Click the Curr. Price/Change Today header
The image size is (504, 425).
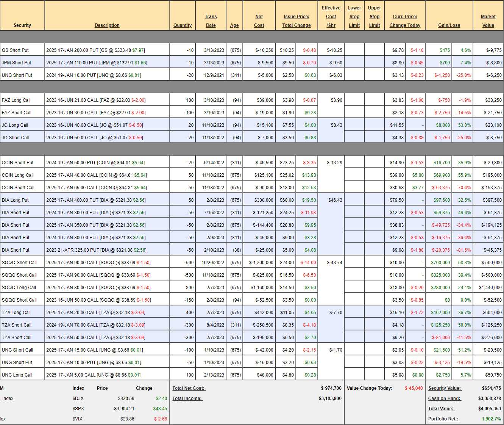pyautogui.click(x=405, y=21)
